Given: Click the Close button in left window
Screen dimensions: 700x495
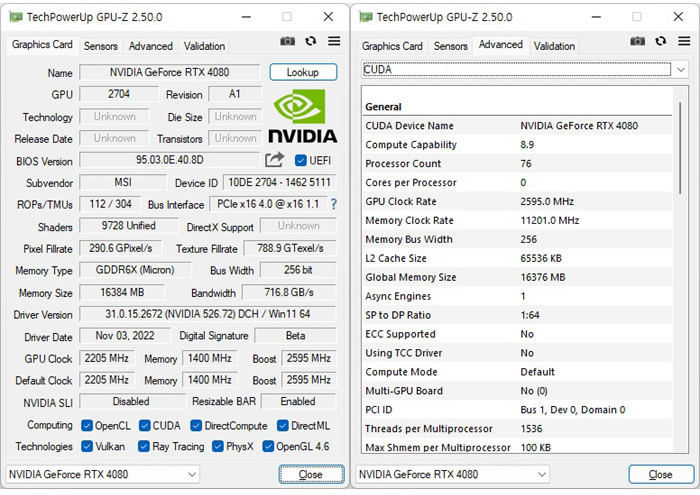Looking at the screenshot, I should point(311,474).
